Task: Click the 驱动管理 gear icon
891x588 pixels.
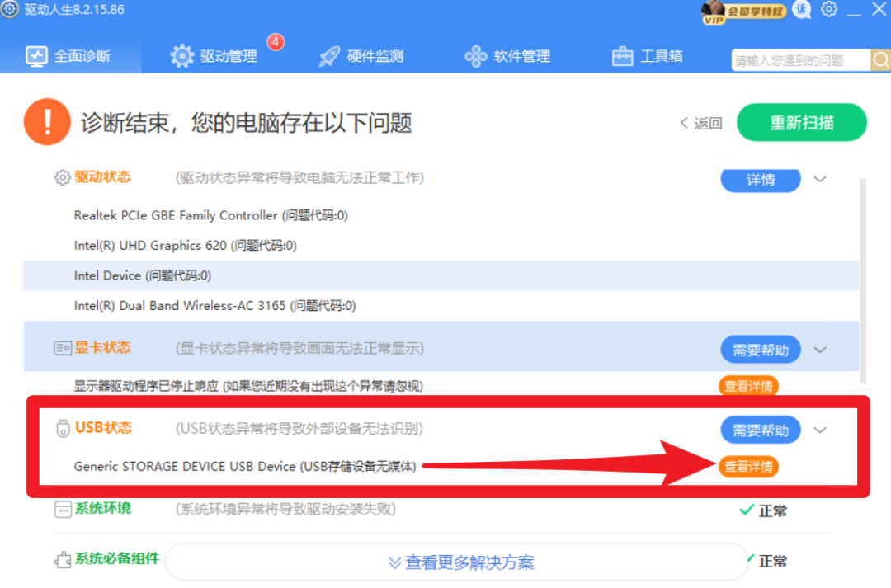Action: 181,56
